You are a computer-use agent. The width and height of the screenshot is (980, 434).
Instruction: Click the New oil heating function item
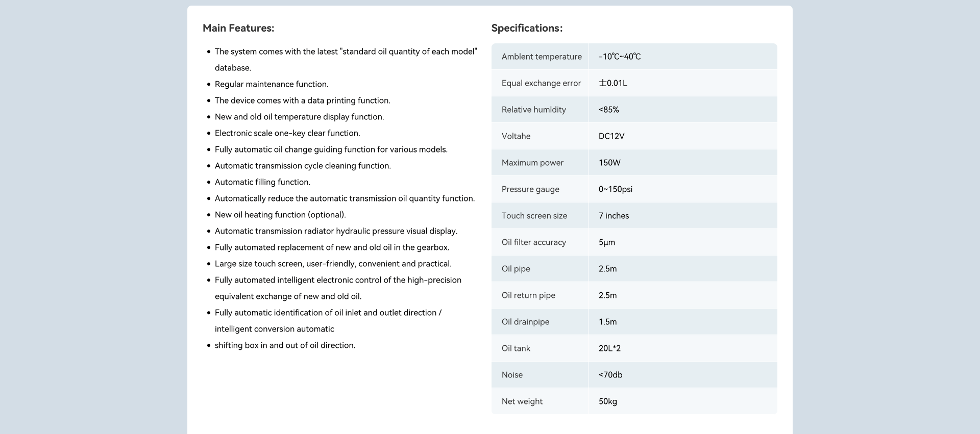click(280, 215)
